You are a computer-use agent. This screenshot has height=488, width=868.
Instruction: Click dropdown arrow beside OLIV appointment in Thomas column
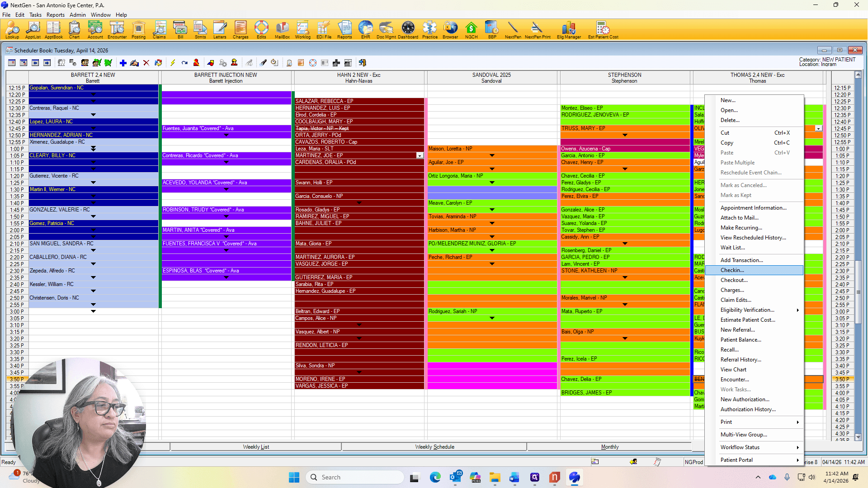tap(818, 128)
